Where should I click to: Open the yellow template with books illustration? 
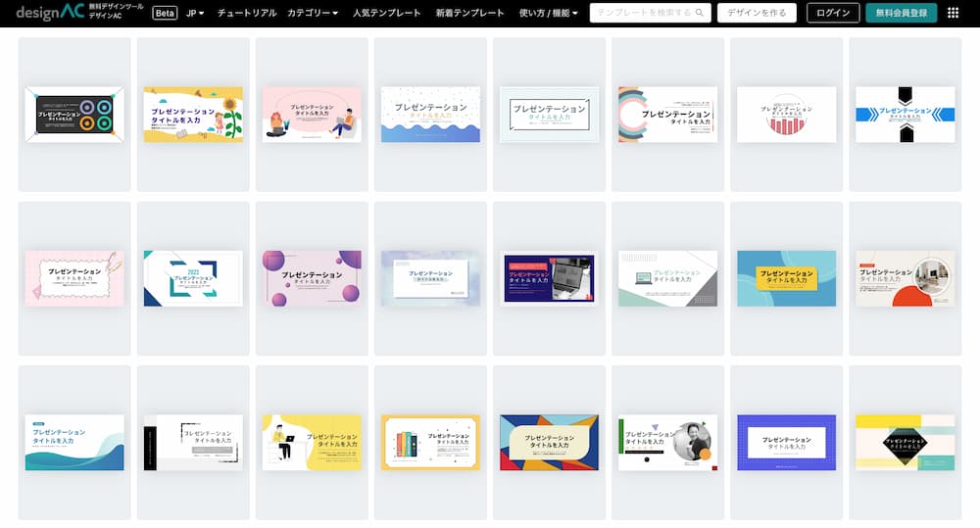(430, 443)
